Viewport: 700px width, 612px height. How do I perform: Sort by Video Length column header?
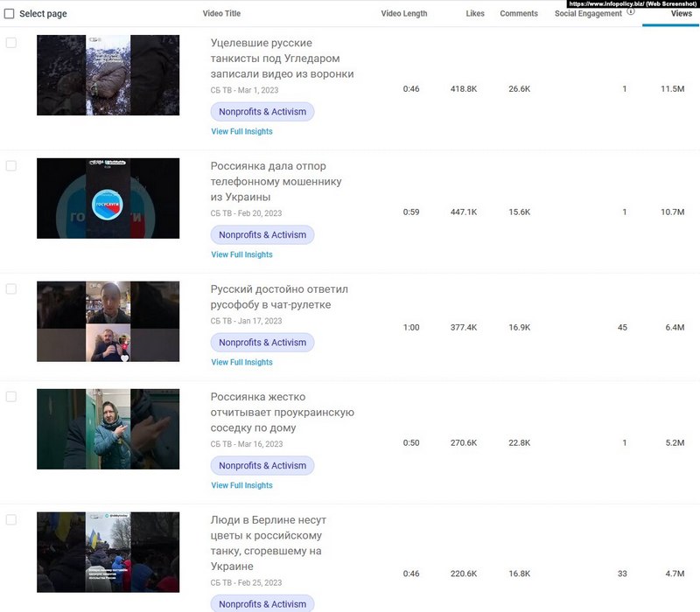406,14
